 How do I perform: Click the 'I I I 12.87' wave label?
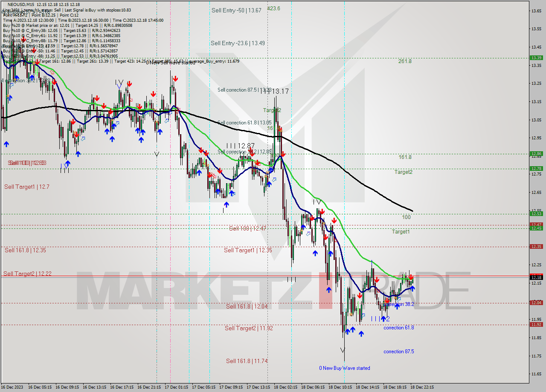click(240, 146)
